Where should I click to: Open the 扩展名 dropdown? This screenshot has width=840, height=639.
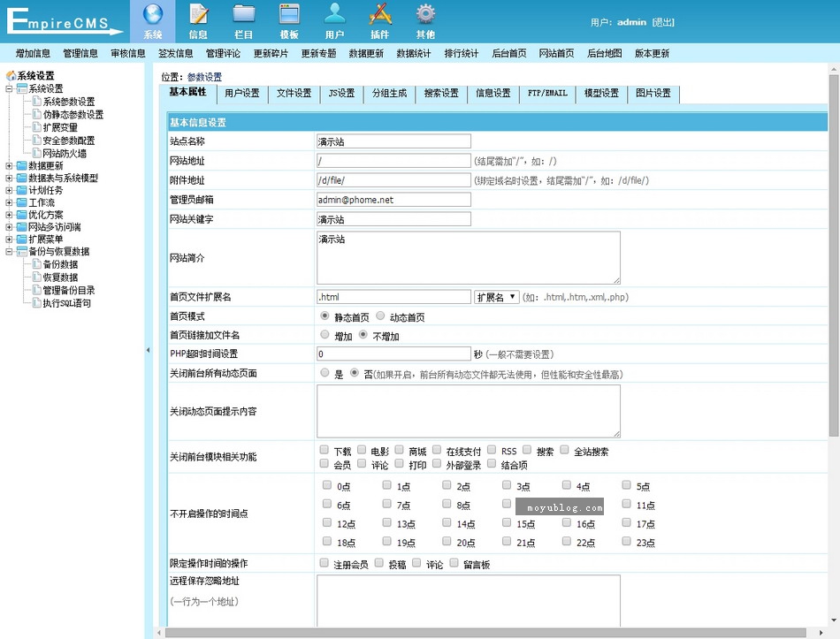(x=496, y=297)
